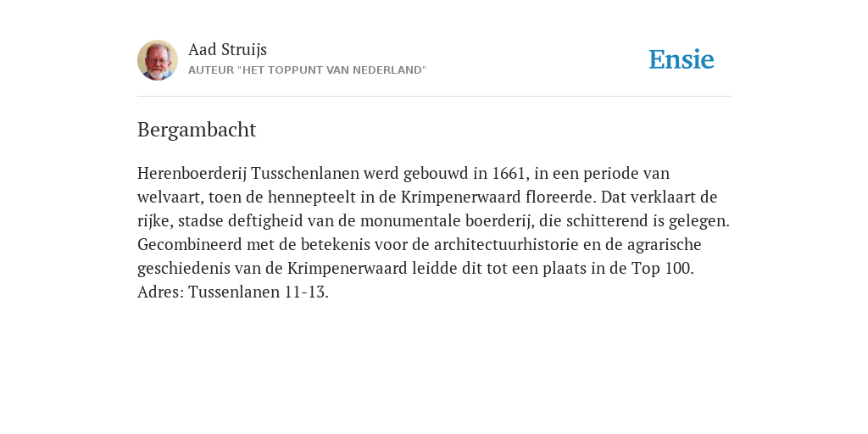This screenshot has height=434, width=868.
Task: Click the Bergambacht heading
Action: (197, 130)
